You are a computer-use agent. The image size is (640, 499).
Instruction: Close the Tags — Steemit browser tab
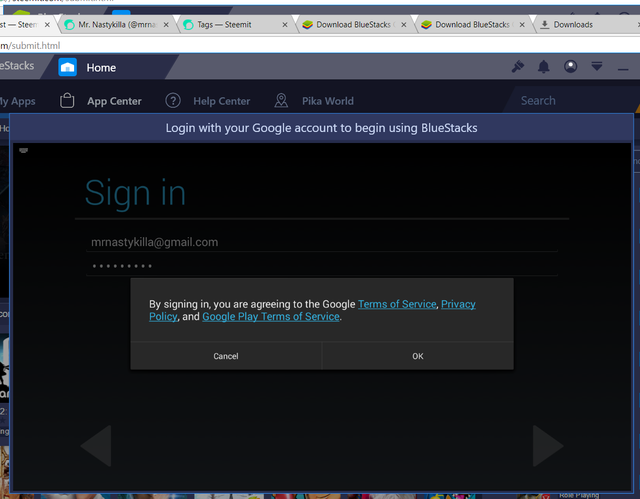(x=285, y=24)
